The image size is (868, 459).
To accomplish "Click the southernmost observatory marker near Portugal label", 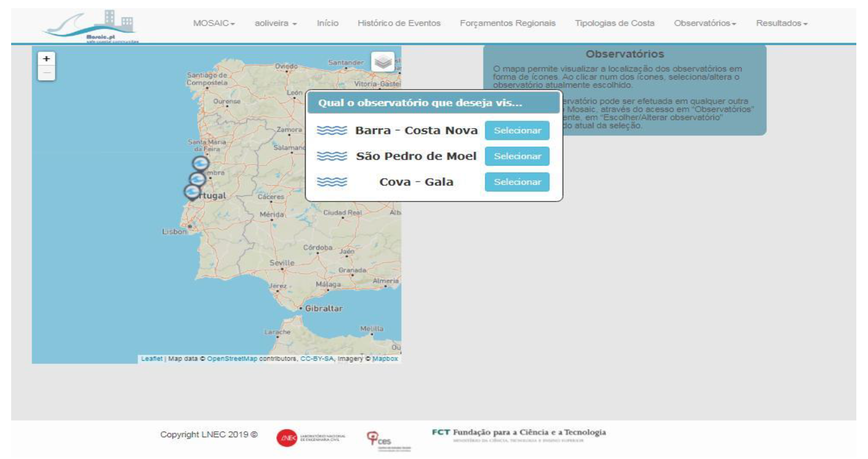I will coord(192,192).
